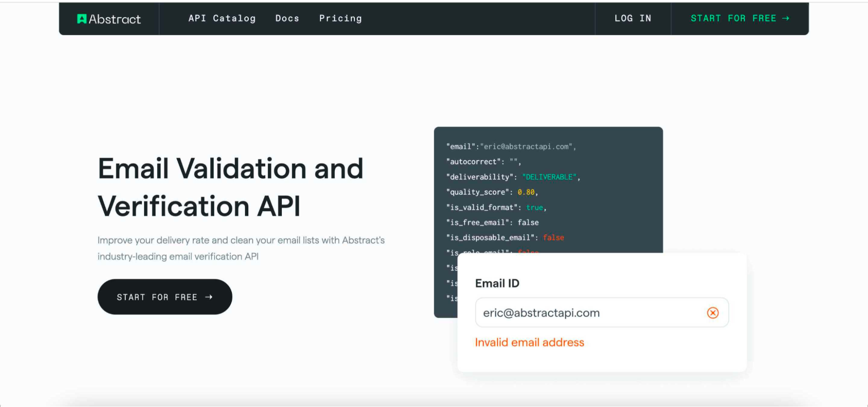Clear the email field with the red X icon
The image size is (868, 407).
click(x=713, y=313)
